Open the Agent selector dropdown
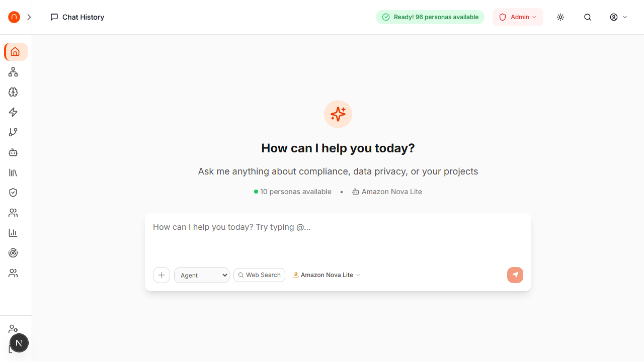 click(201, 275)
